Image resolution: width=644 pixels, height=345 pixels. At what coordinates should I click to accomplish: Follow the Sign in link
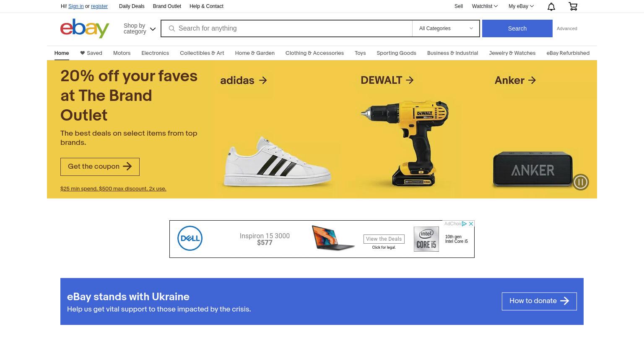76,6
